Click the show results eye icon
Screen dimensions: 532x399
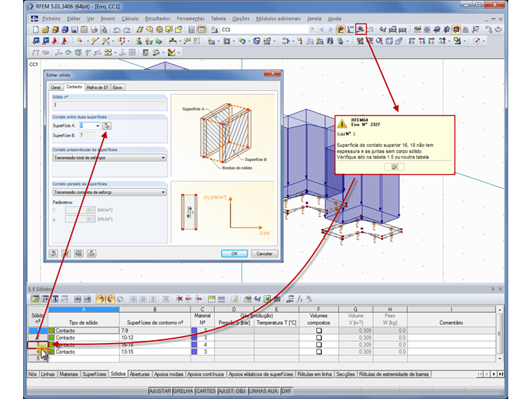[x=360, y=29]
